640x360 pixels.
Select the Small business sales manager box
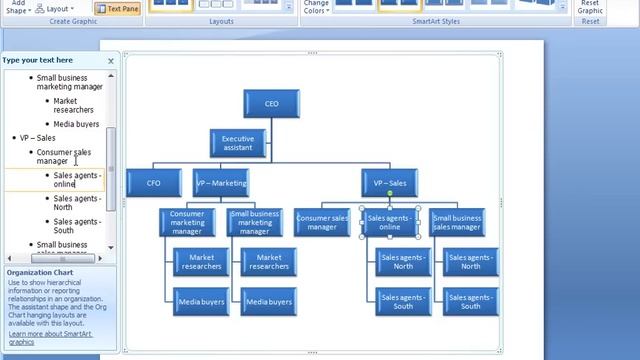point(457,222)
